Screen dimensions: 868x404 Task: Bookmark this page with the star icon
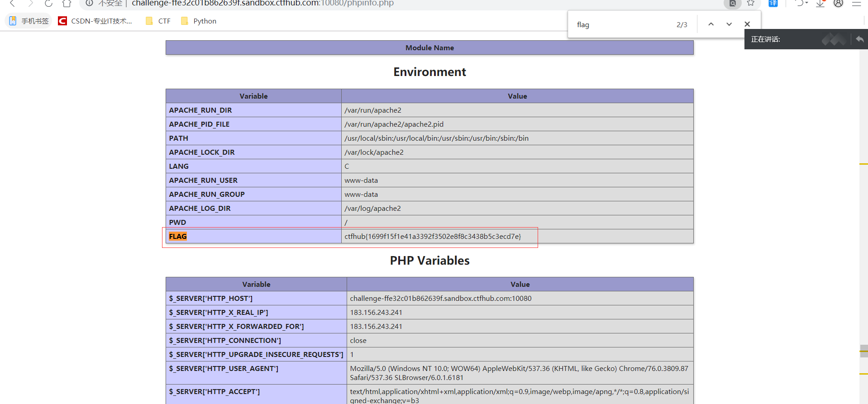(751, 3)
